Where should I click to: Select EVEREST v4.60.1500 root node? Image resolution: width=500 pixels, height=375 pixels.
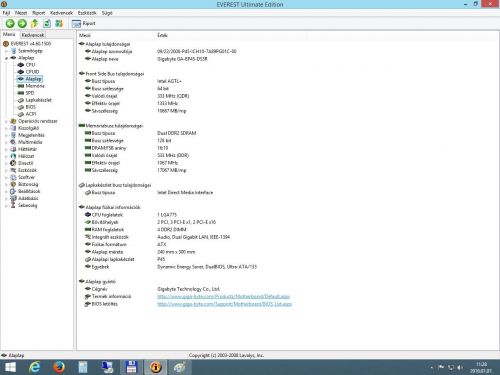pos(31,44)
